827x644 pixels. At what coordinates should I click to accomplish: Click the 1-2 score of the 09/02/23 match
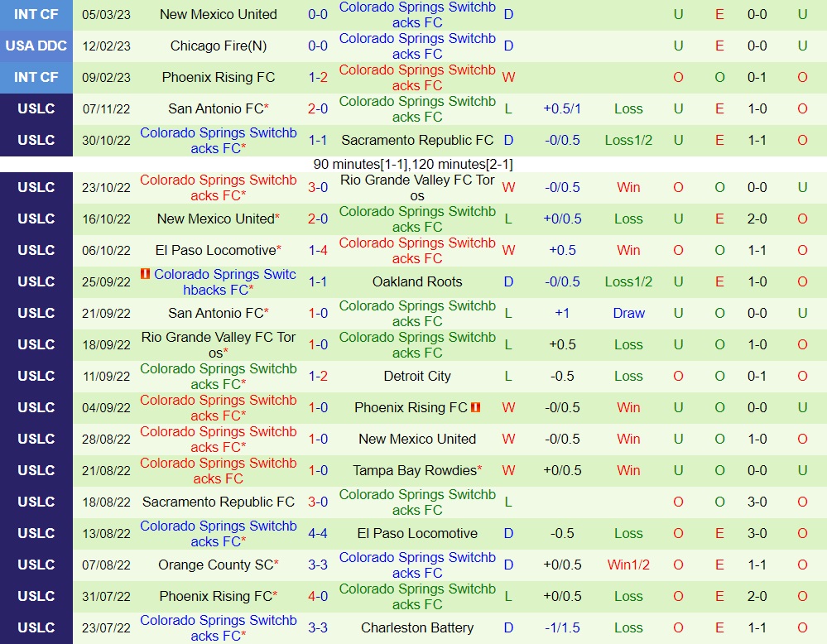point(318,77)
